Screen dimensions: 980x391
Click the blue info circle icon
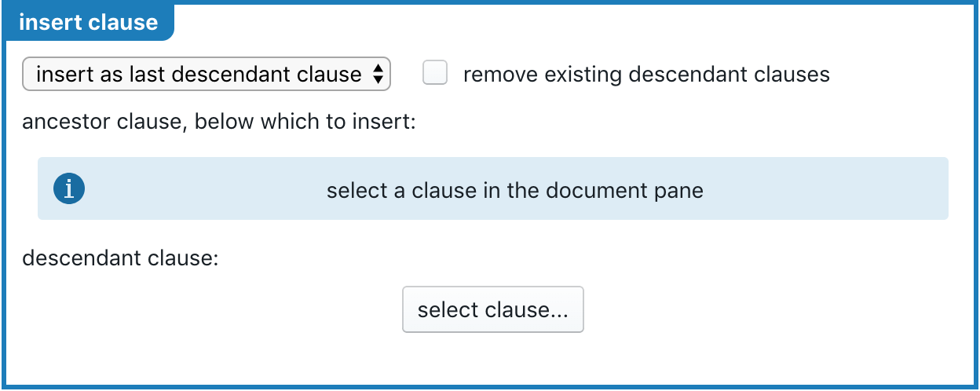(69, 189)
